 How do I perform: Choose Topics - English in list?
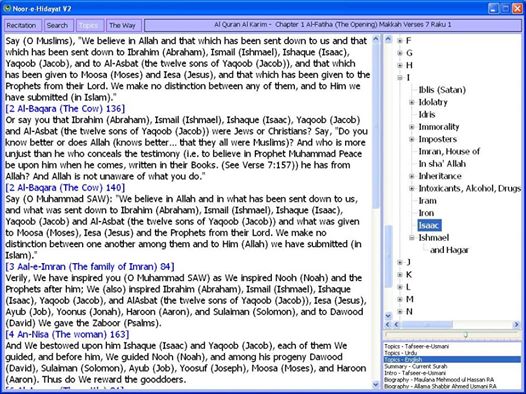452,359
